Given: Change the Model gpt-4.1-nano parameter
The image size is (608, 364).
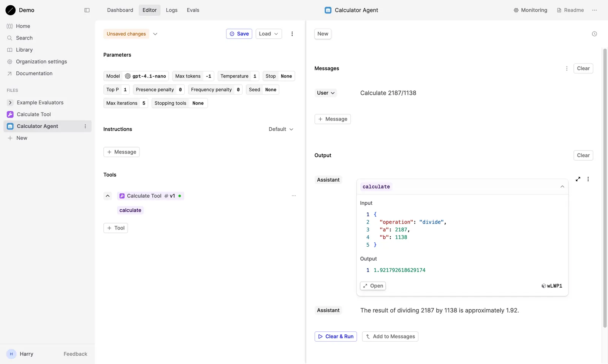Looking at the screenshot, I should click(136, 76).
